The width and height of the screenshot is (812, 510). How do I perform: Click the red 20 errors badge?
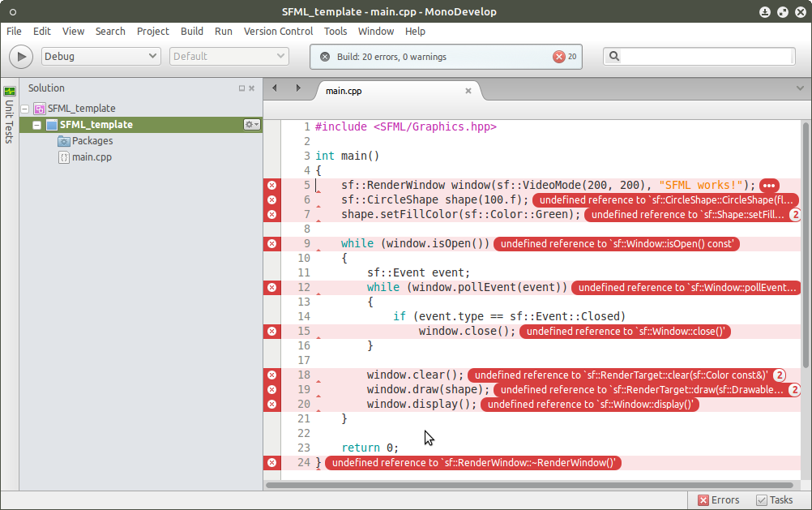pyautogui.click(x=565, y=57)
